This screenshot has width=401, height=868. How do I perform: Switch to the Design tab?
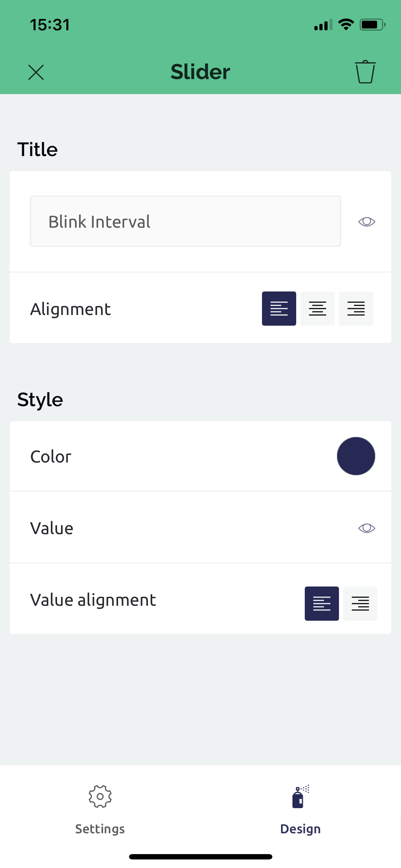click(300, 828)
